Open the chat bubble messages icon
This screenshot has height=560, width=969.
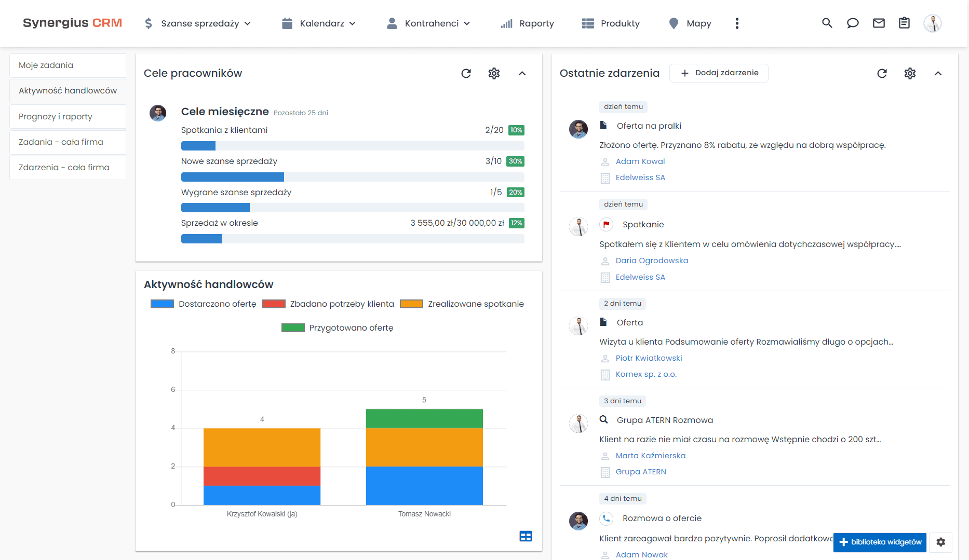point(853,23)
